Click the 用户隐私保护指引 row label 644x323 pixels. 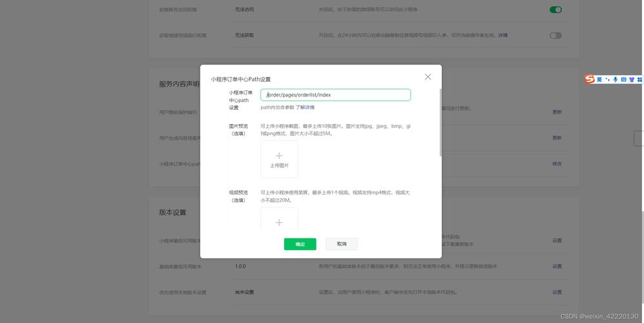point(178,112)
